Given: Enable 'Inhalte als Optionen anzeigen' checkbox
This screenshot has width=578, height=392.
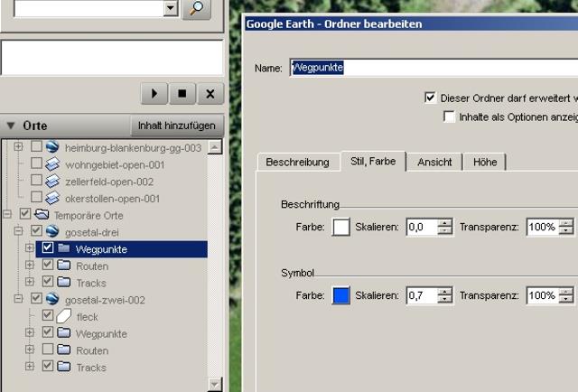Looking at the screenshot, I should 449,117.
